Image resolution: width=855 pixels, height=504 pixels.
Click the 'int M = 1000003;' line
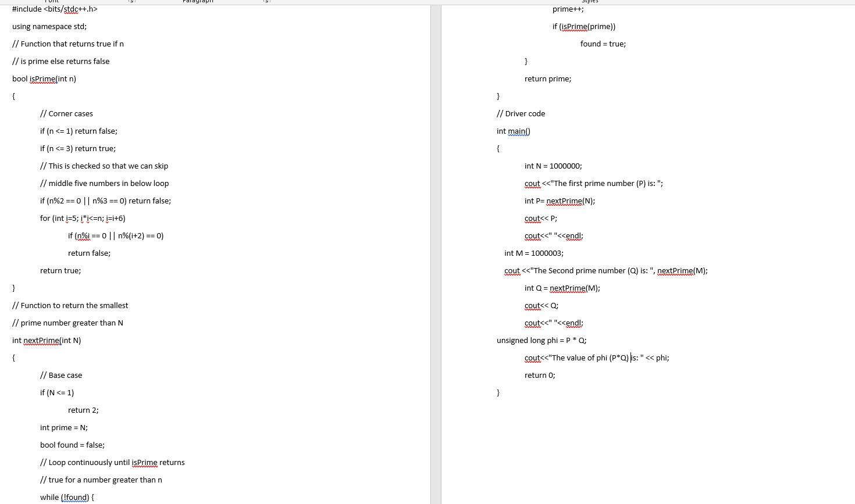point(534,253)
